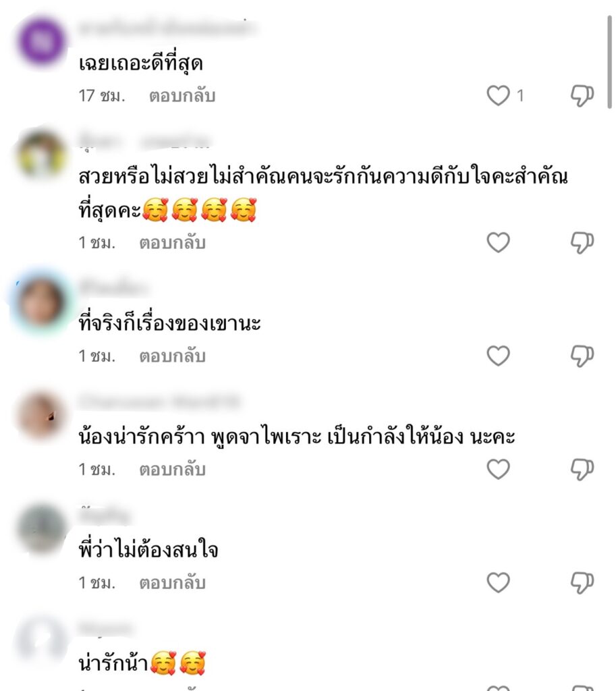Reply to comment "ที่จริงก็เรื่องของเขานะ"
The width and height of the screenshot is (616, 691).
pyautogui.click(x=172, y=356)
